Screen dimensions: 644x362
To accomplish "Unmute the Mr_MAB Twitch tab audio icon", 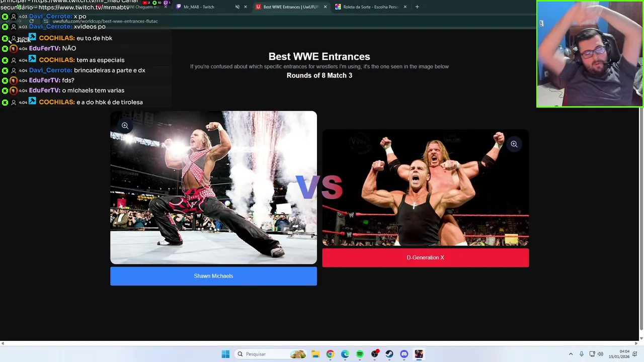I will tap(237, 7).
